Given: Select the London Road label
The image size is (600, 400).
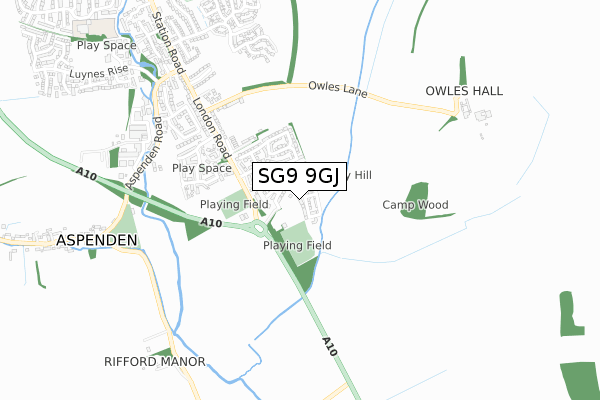Looking at the screenshot, I should coord(212,128).
